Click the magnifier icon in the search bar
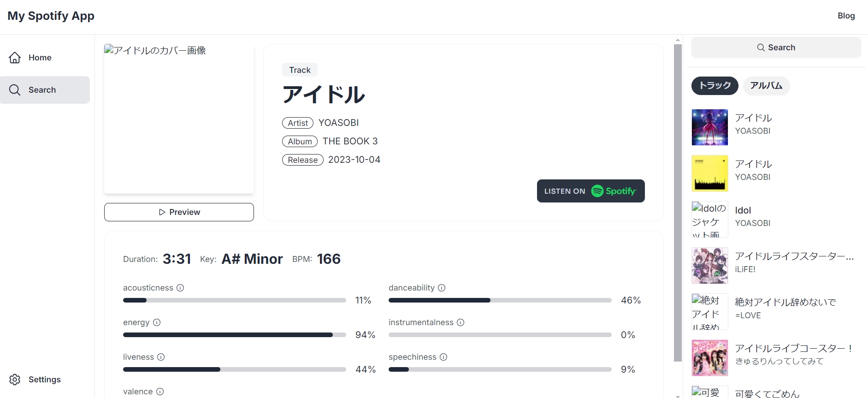The image size is (868, 398). (x=761, y=47)
